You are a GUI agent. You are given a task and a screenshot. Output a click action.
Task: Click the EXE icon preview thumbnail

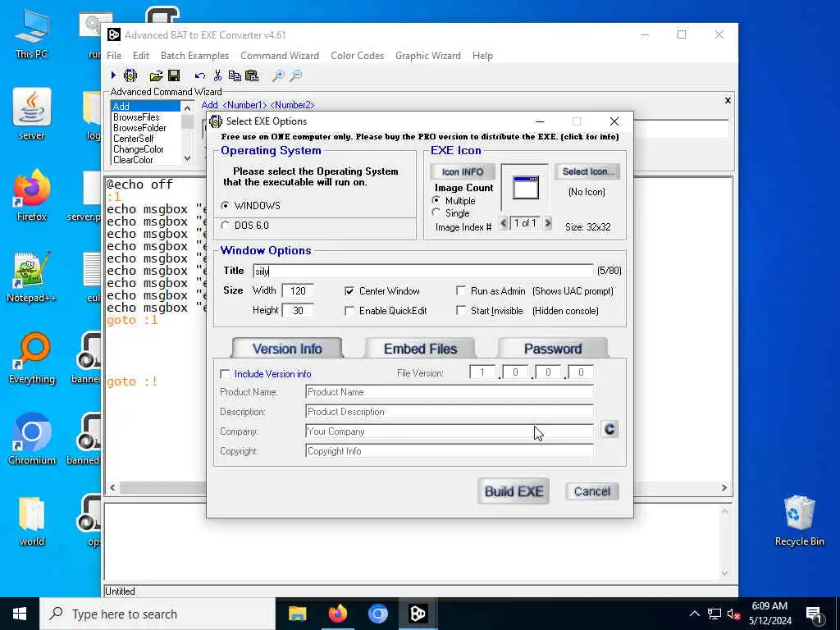point(525,188)
